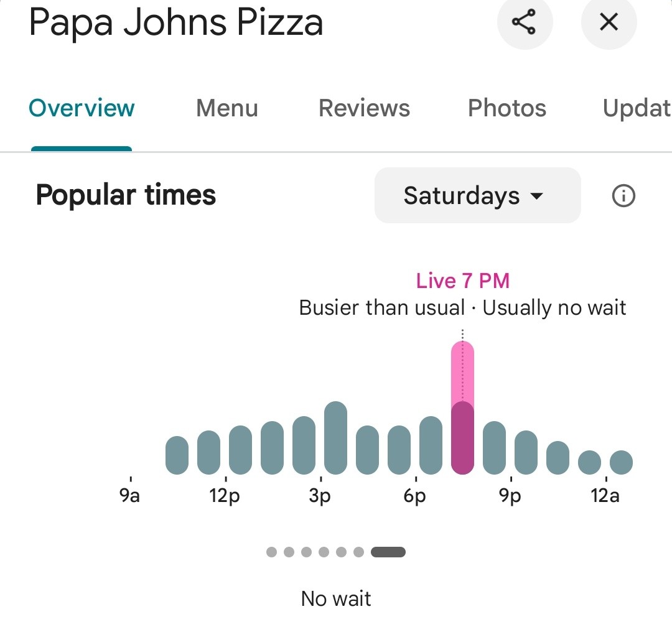Click the bar just right of the 9p tick
672x632 pixels.
[x=526, y=452]
